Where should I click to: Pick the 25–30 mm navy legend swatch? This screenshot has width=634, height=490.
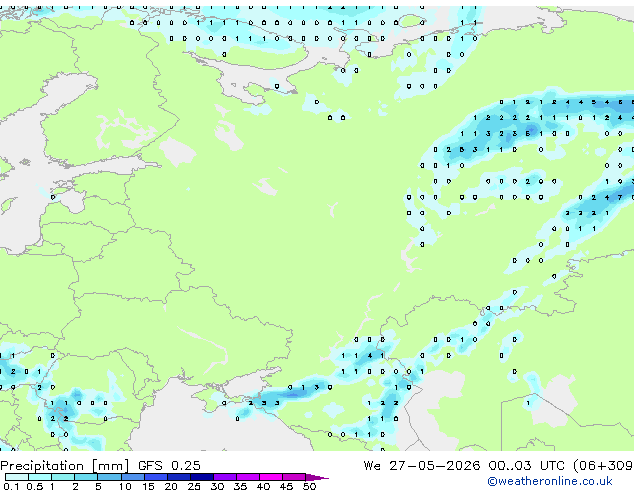[x=202, y=477]
